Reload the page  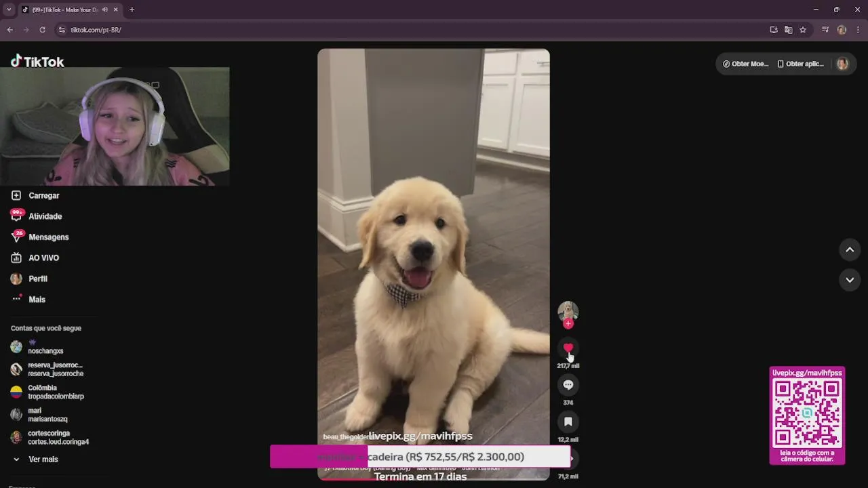click(42, 30)
